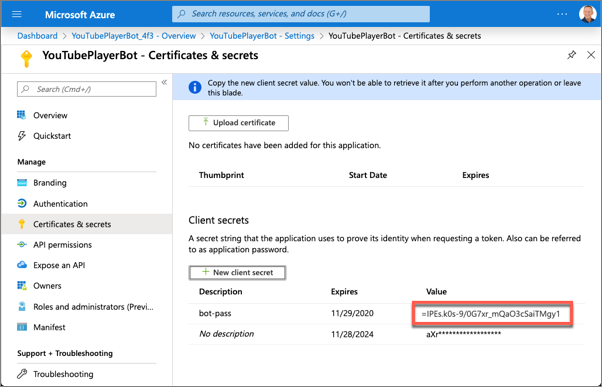602x387 pixels.
Task: Click the Start Date column header
Action: coord(367,175)
